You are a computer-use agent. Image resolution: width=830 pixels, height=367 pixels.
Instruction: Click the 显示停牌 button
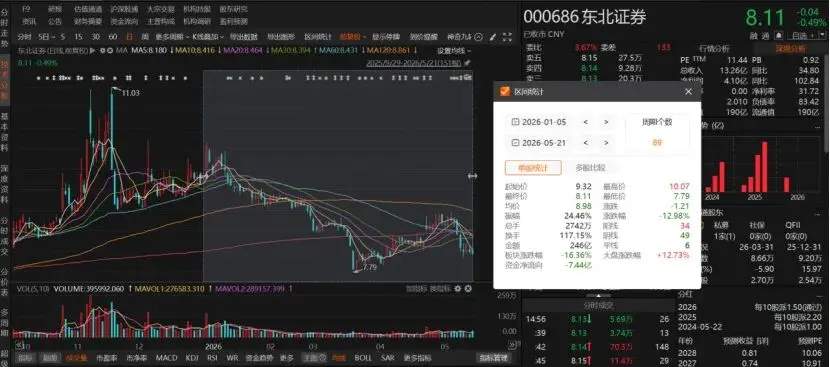pos(386,37)
